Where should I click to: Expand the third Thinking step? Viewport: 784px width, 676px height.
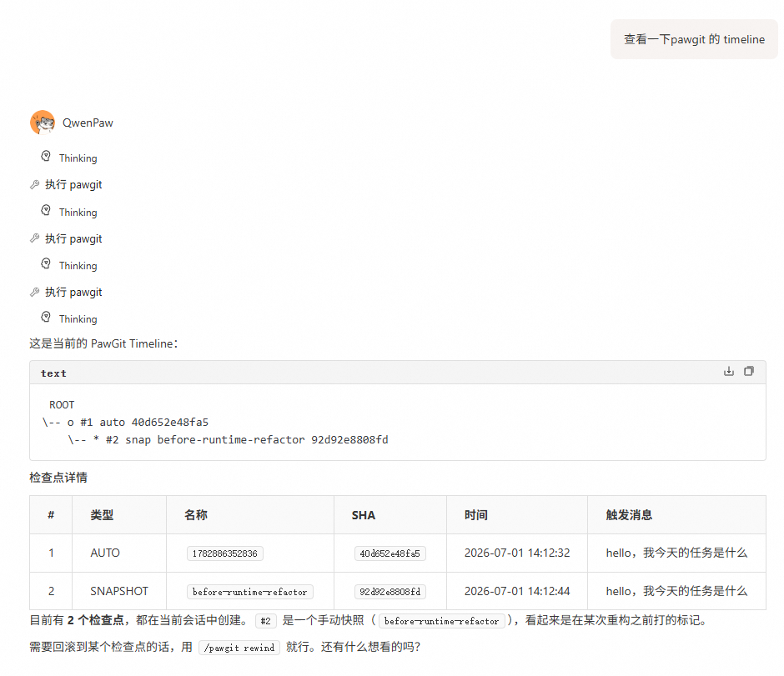(x=69, y=265)
